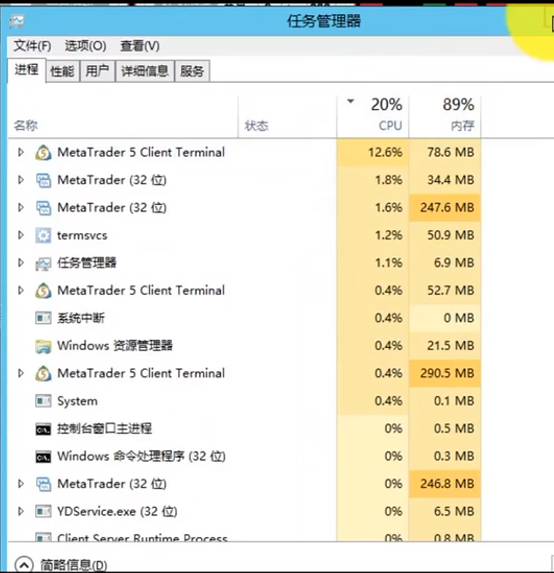The height and width of the screenshot is (573, 554).
Task: Sort by the 名称 column header
Action: (x=123, y=117)
